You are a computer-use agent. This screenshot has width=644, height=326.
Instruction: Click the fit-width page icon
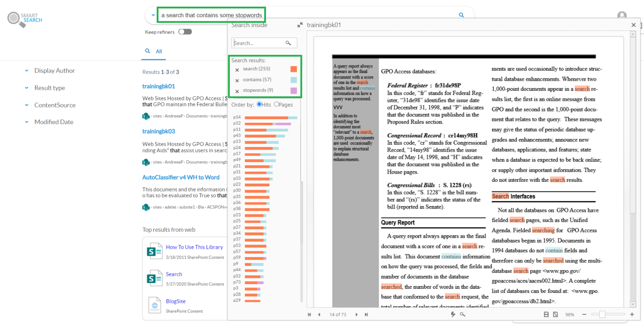click(546, 314)
